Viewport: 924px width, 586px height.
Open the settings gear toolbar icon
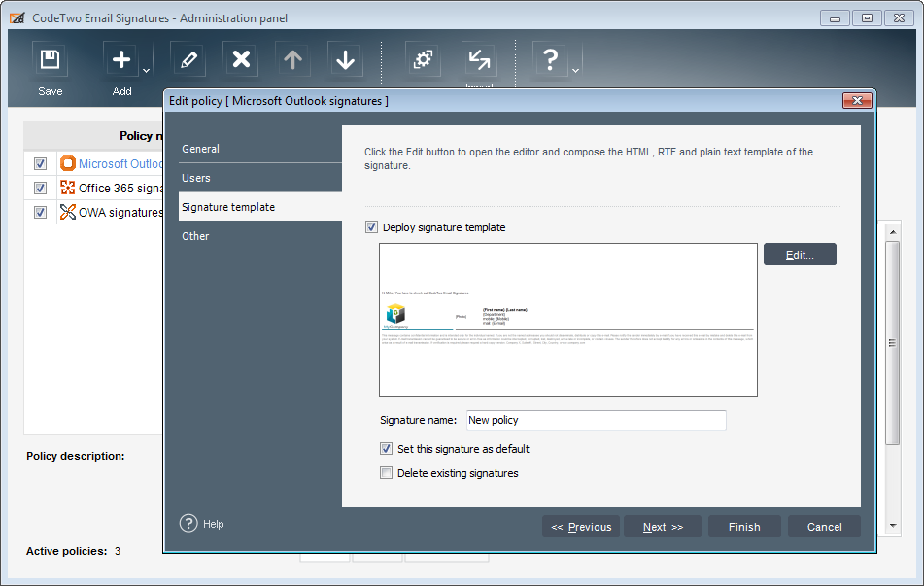tap(423, 59)
